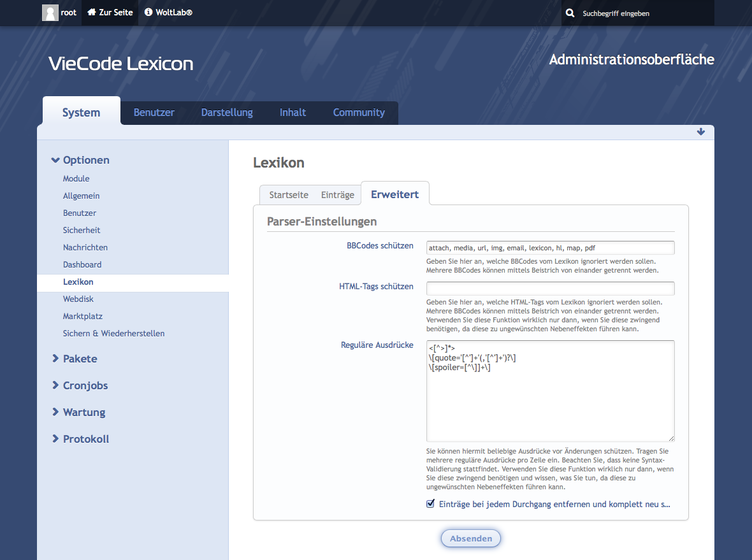Click into the HTML-Tags schützen field

click(x=550, y=289)
